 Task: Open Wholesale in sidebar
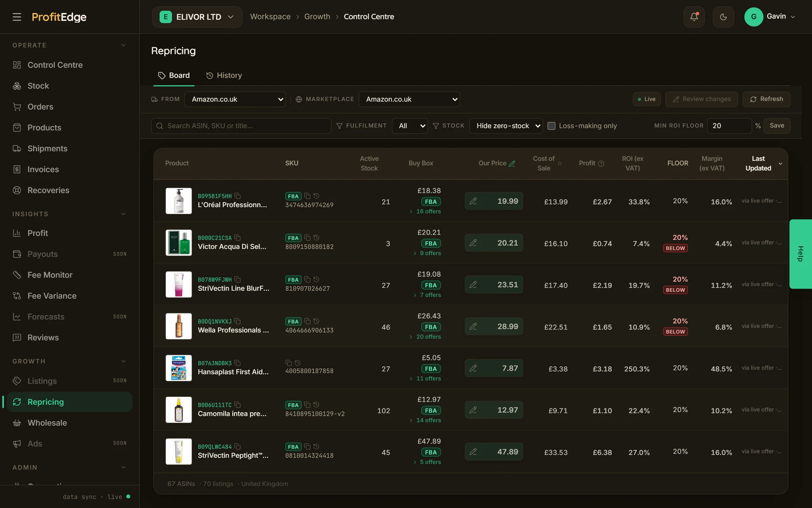[x=47, y=423]
